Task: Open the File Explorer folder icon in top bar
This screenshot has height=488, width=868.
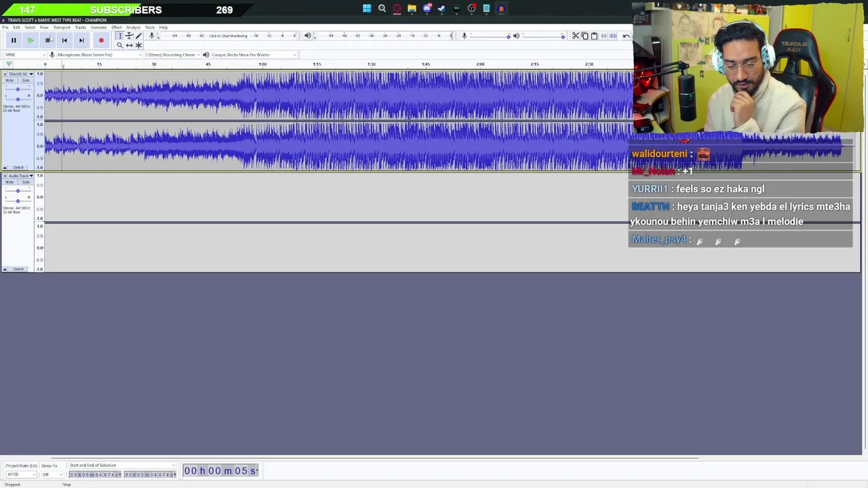Action: coord(412,9)
